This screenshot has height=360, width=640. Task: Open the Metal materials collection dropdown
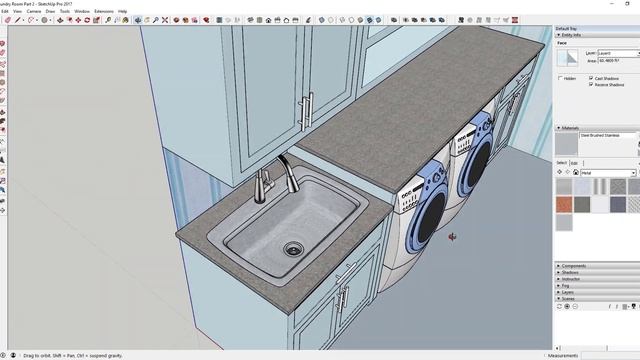click(608, 173)
